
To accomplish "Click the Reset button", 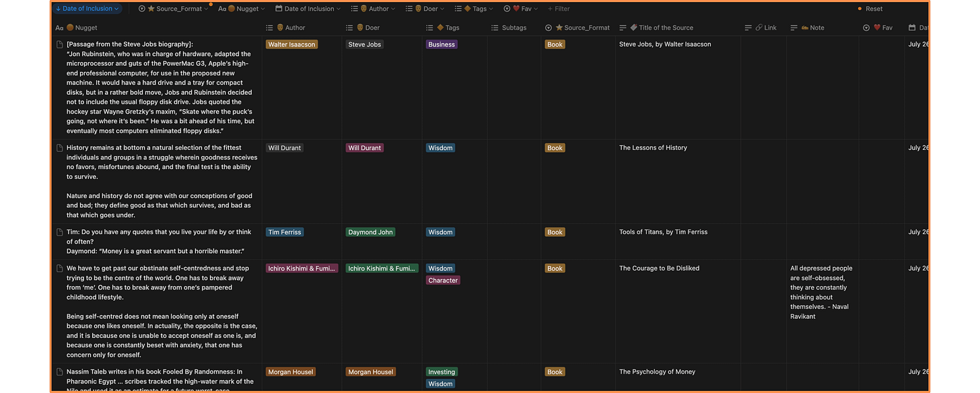I will tap(874, 9).
